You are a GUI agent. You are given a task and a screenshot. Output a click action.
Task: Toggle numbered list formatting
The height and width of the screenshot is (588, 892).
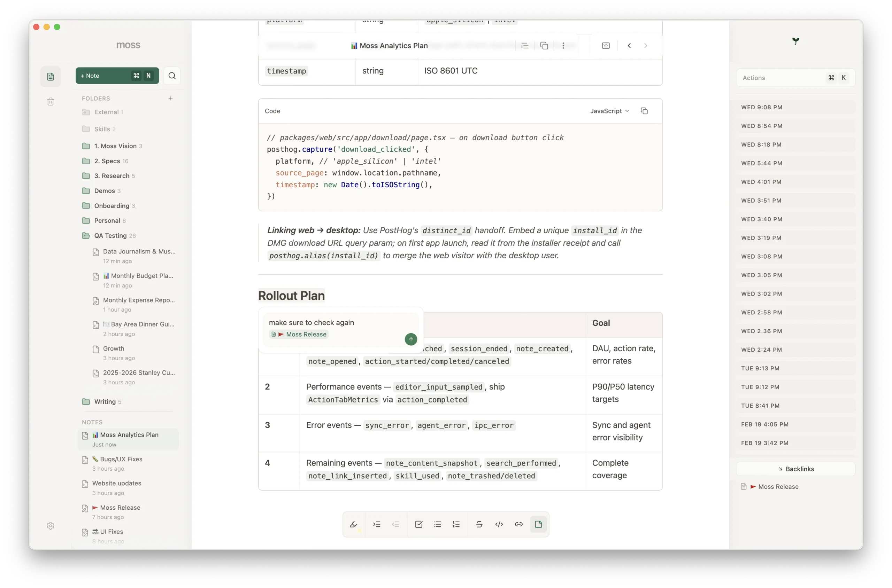456,524
